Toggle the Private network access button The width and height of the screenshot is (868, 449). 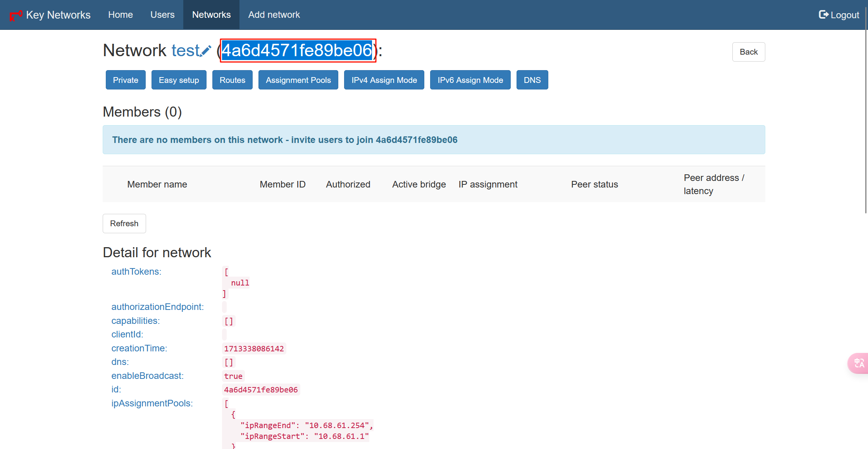pos(126,80)
